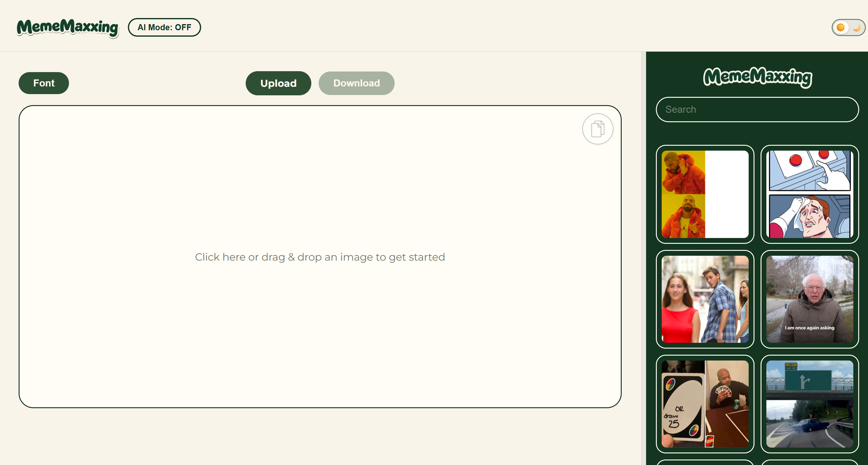Click the Upload button
This screenshot has width=868, height=465.
pyautogui.click(x=278, y=83)
